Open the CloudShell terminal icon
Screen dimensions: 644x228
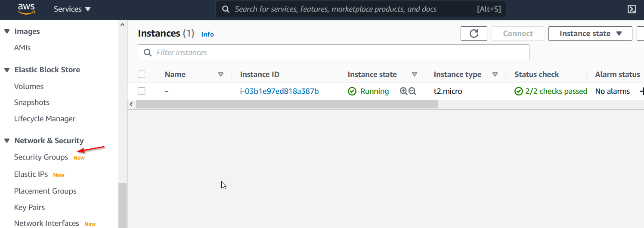click(632, 9)
